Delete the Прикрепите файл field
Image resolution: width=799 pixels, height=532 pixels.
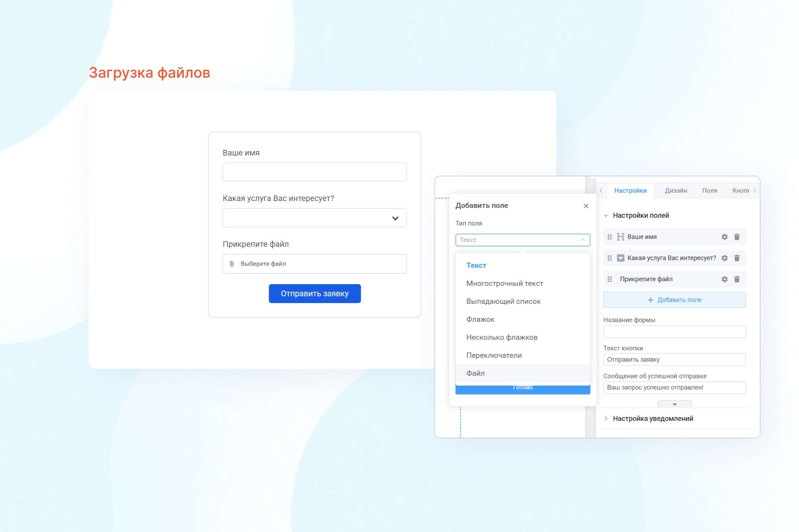[x=737, y=279]
